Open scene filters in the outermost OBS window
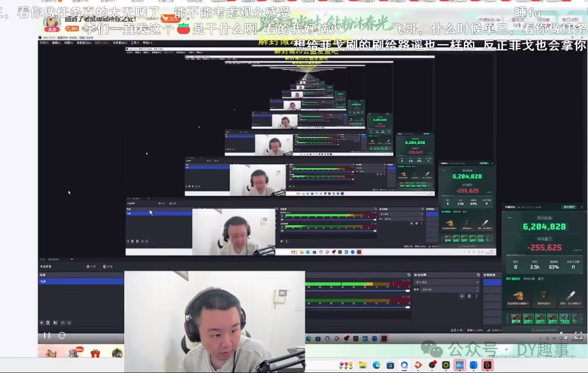588x373 pixels. pyautogui.click(x=55, y=322)
